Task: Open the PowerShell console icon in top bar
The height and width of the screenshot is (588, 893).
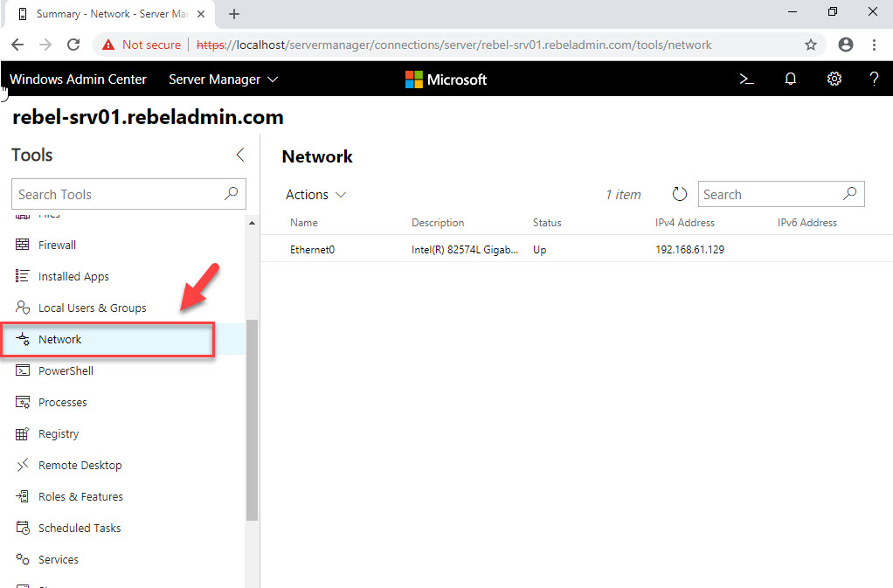Action: tap(746, 79)
